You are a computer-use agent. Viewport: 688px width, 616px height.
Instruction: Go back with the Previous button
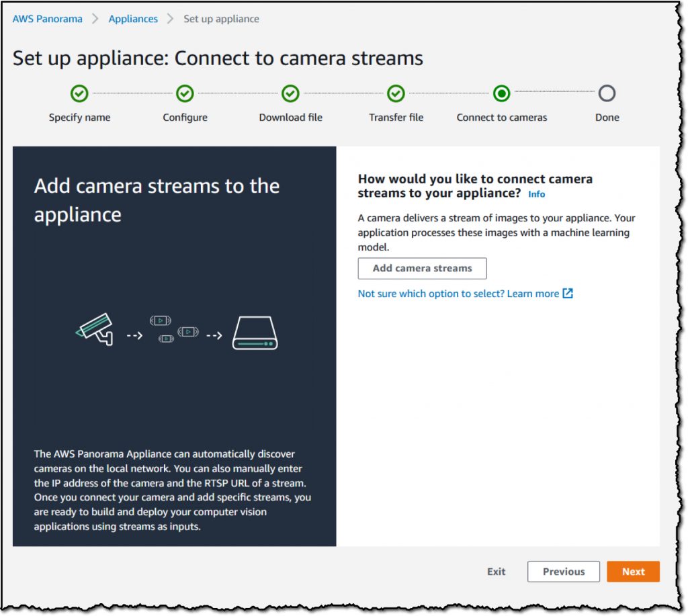(x=564, y=571)
